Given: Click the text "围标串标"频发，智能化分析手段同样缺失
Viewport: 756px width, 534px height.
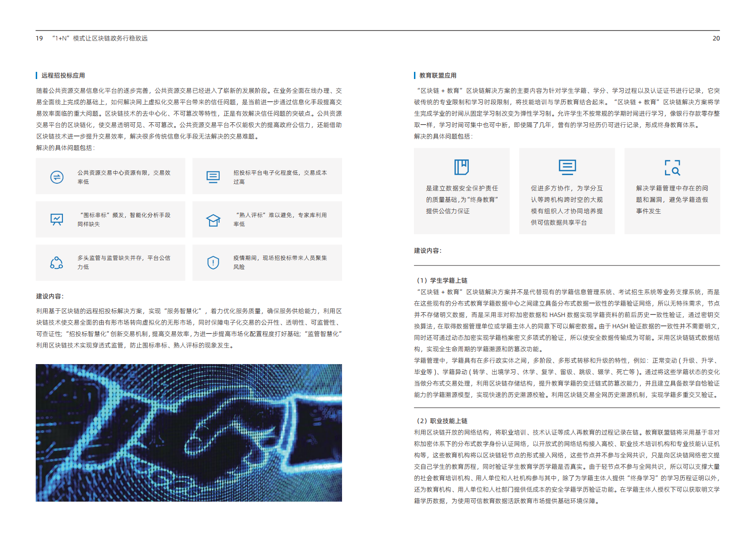Looking at the screenshot, I should pyautogui.click(x=124, y=219).
